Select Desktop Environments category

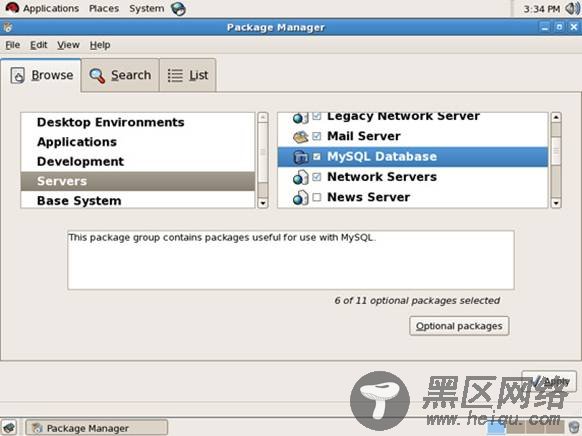pyautogui.click(x=138, y=122)
